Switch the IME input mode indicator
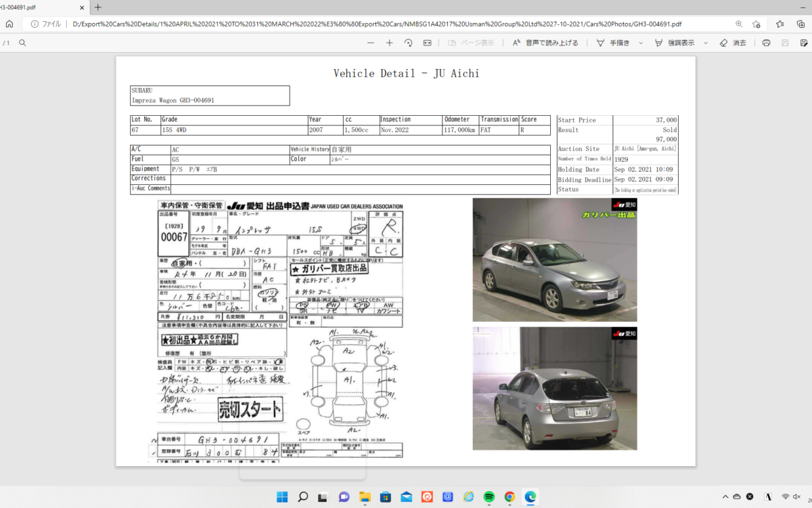812x508 pixels. pyautogui.click(x=768, y=496)
